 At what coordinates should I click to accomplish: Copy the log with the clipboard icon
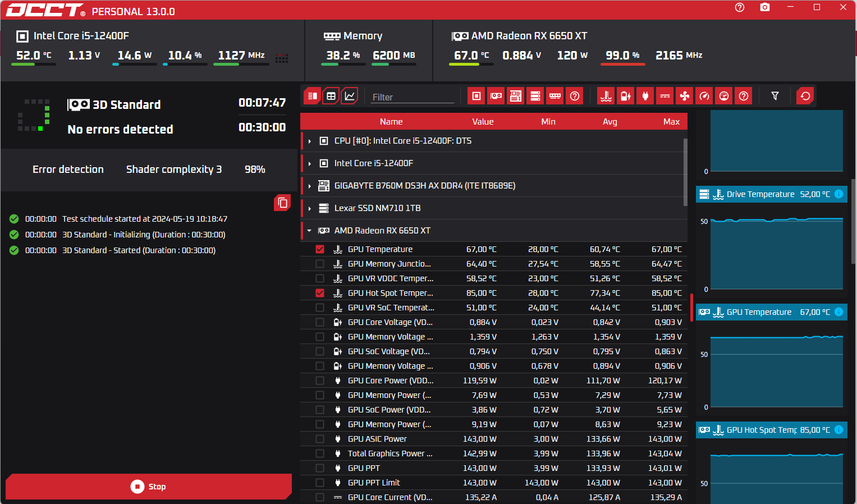(282, 203)
